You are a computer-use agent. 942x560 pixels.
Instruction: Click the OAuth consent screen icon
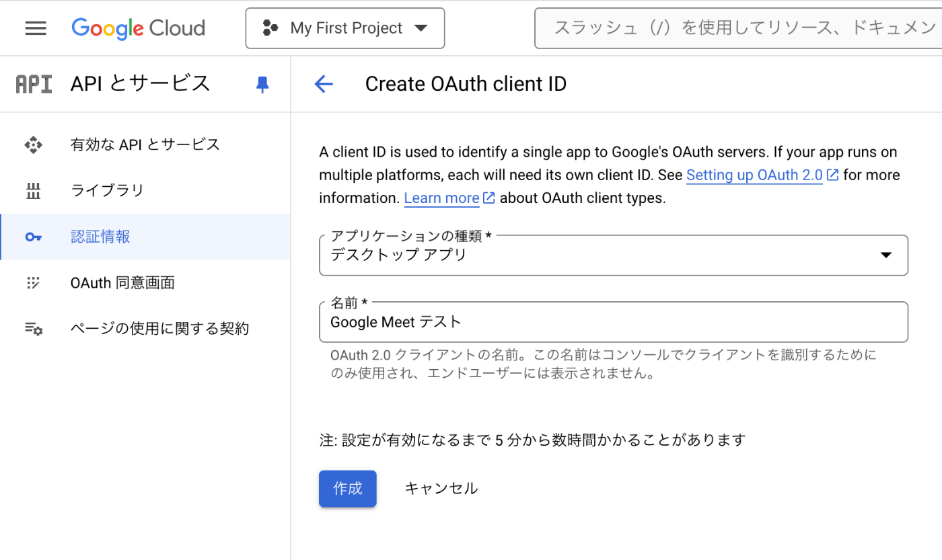tap(33, 282)
